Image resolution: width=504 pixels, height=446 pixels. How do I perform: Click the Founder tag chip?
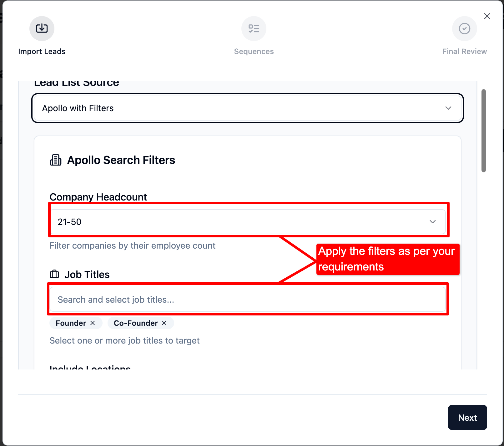pyautogui.click(x=71, y=323)
